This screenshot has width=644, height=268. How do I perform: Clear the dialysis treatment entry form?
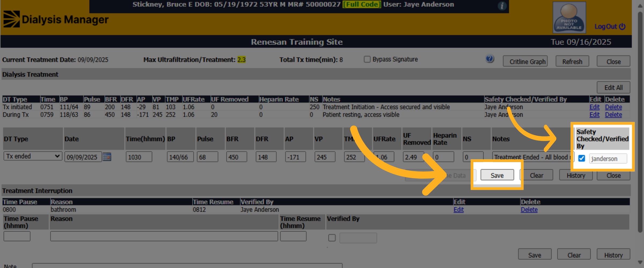click(537, 175)
